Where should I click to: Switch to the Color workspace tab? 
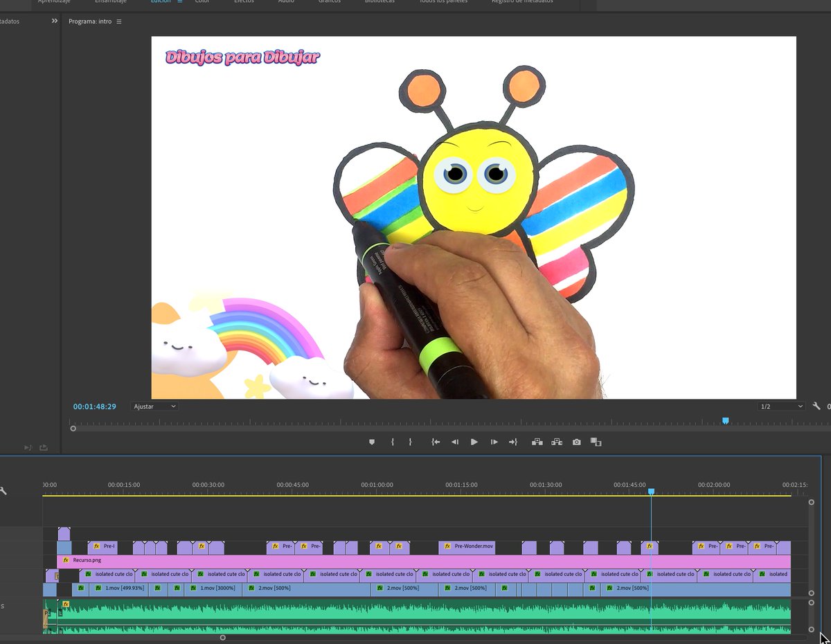pos(202,2)
